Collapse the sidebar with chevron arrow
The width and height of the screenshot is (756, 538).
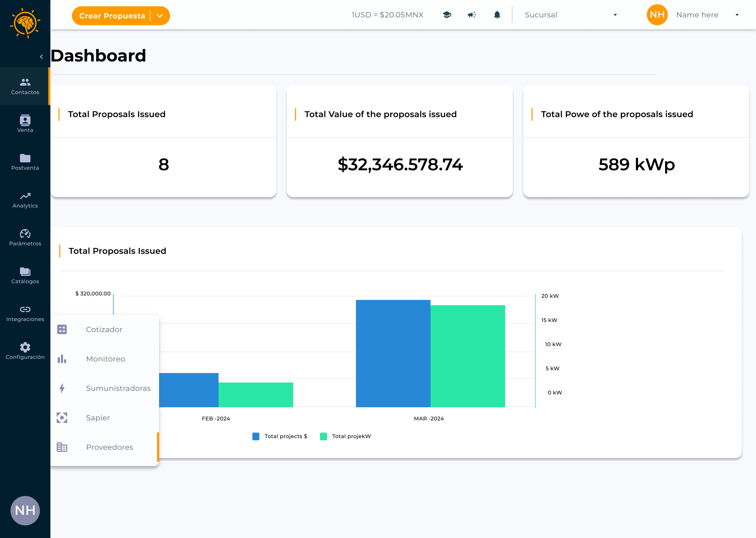tap(41, 57)
